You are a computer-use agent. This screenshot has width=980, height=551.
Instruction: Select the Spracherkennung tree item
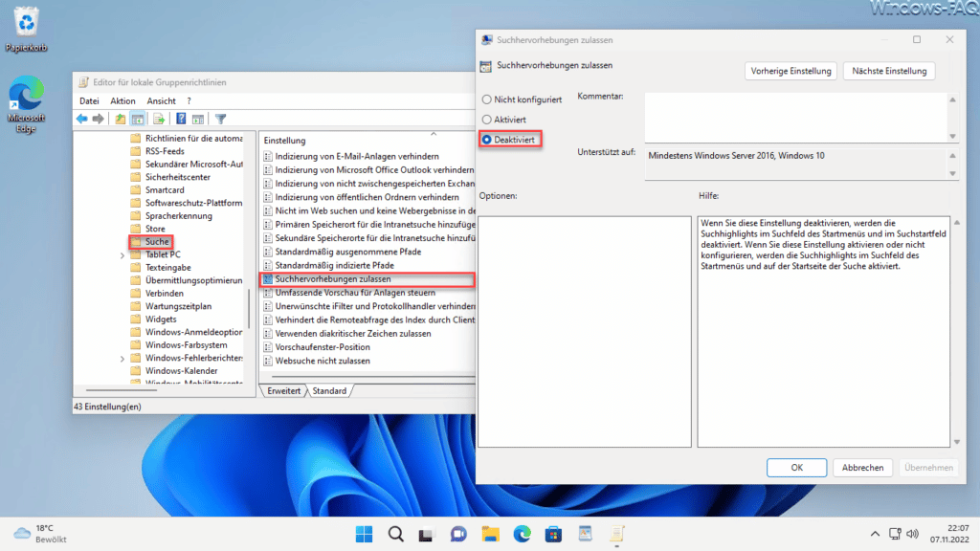coord(179,215)
